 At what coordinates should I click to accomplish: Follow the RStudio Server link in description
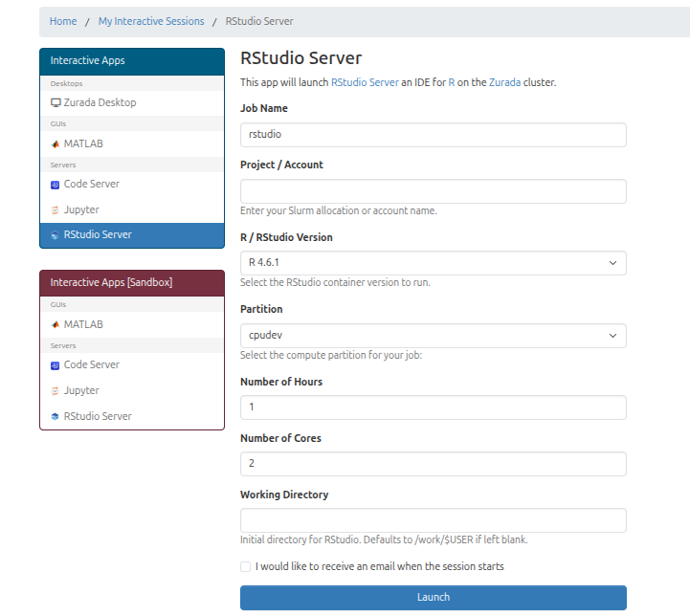coord(365,82)
